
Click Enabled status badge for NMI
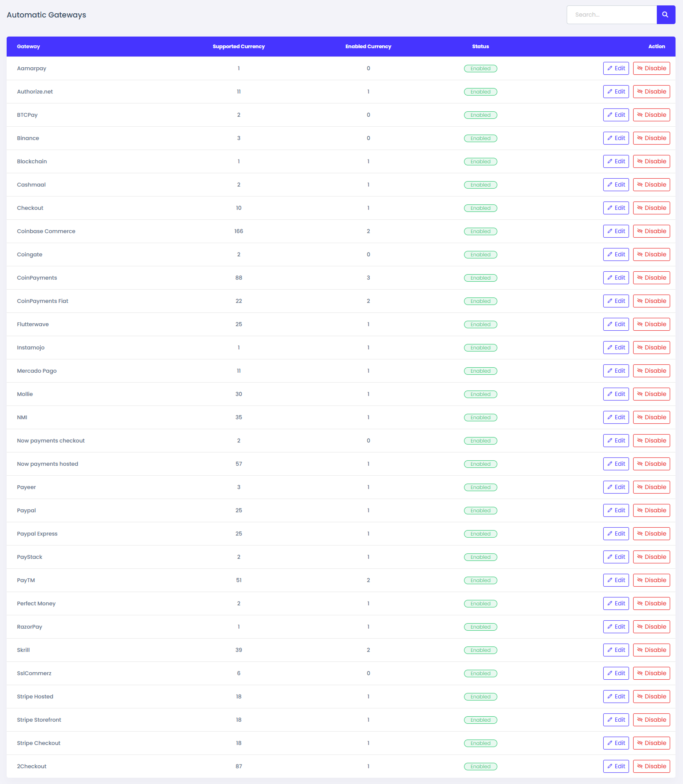[480, 418]
